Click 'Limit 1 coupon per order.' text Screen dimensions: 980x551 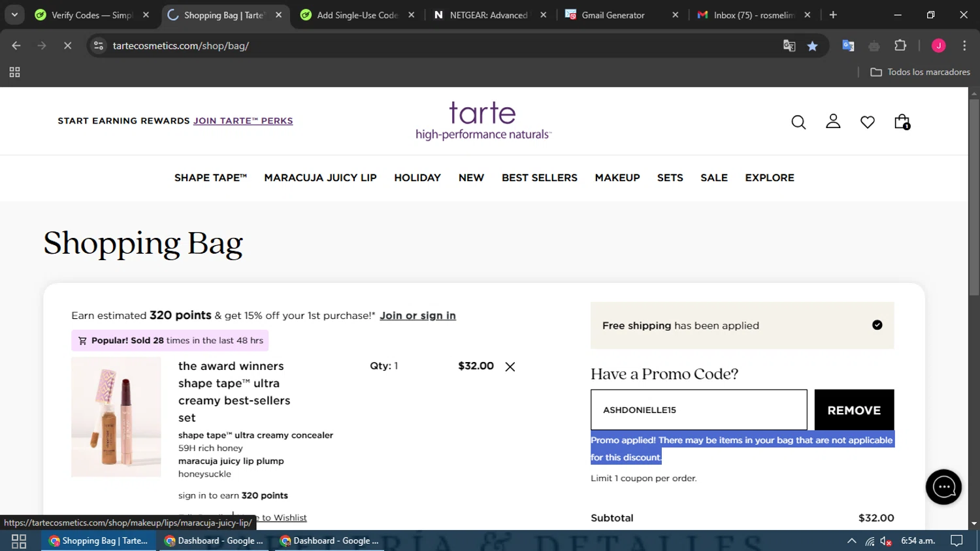[x=644, y=478]
